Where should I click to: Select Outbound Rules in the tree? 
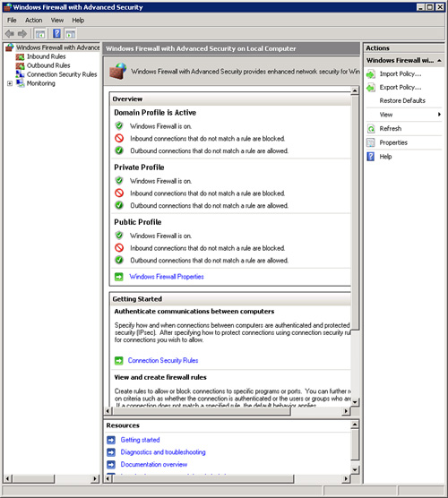tap(48, 65)
